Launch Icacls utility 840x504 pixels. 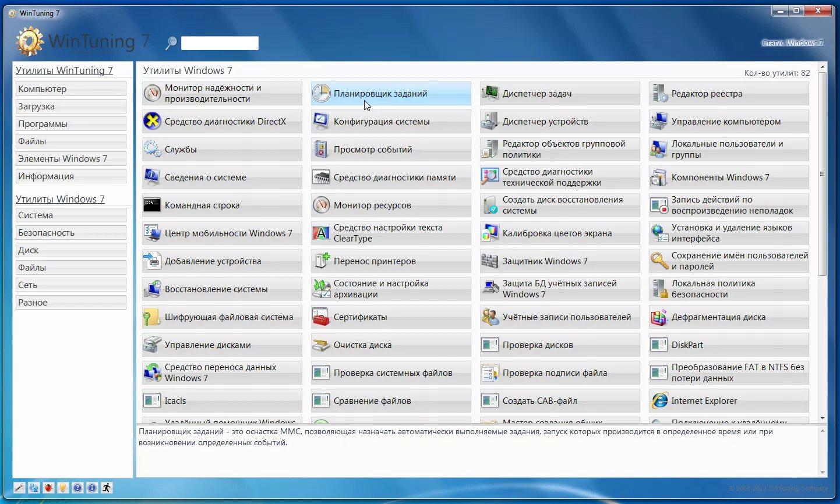222,400
